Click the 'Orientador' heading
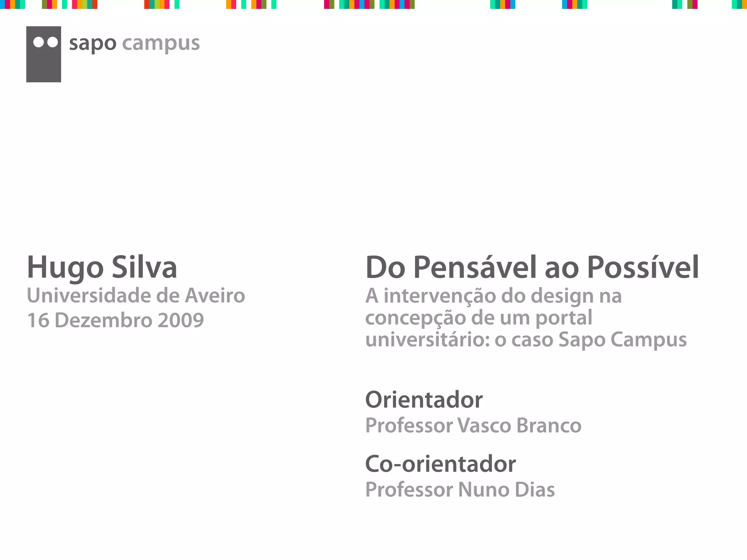Viewport: 747px width, 560px height. 424,400
